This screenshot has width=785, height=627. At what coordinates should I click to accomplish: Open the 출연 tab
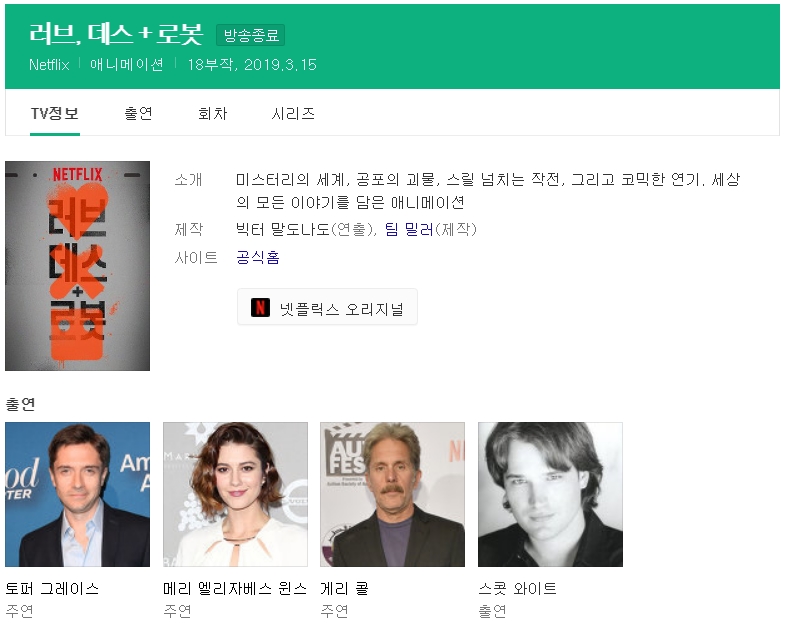click(x=138, y=113)
